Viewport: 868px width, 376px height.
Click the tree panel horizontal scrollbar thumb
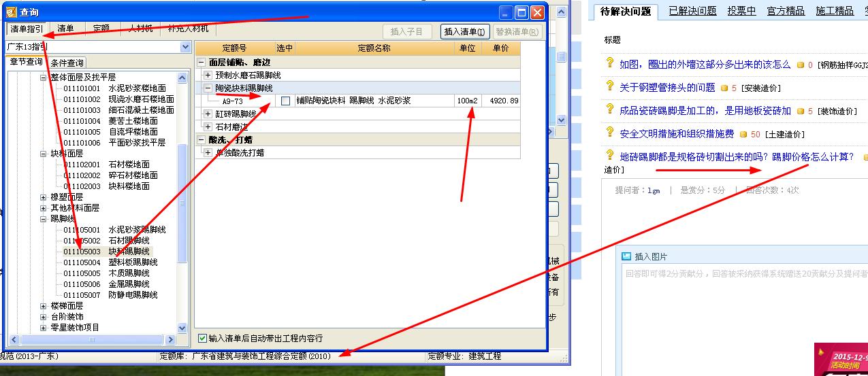point(92,339)
